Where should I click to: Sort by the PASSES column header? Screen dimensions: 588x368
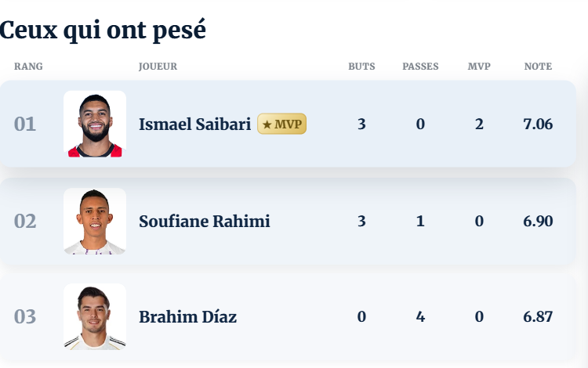pos(420,67)
